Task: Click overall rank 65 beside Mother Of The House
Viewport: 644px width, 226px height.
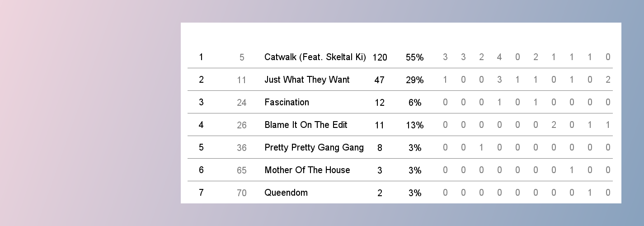Action: 242,170
